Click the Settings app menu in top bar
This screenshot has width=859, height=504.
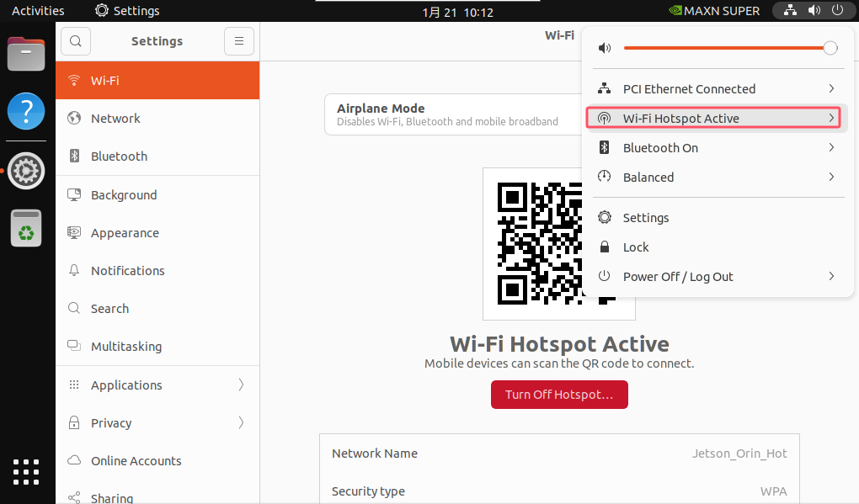click(x=127, y=11)
